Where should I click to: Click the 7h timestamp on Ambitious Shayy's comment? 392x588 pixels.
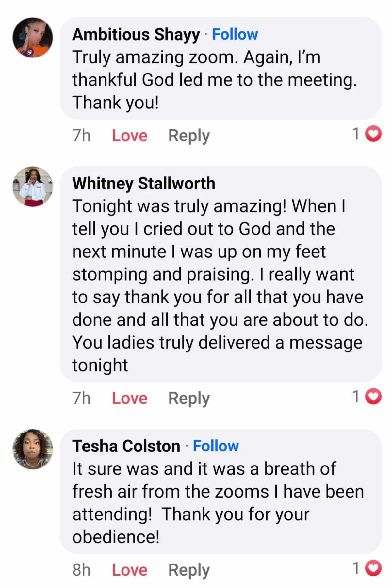tap(81, 136)
